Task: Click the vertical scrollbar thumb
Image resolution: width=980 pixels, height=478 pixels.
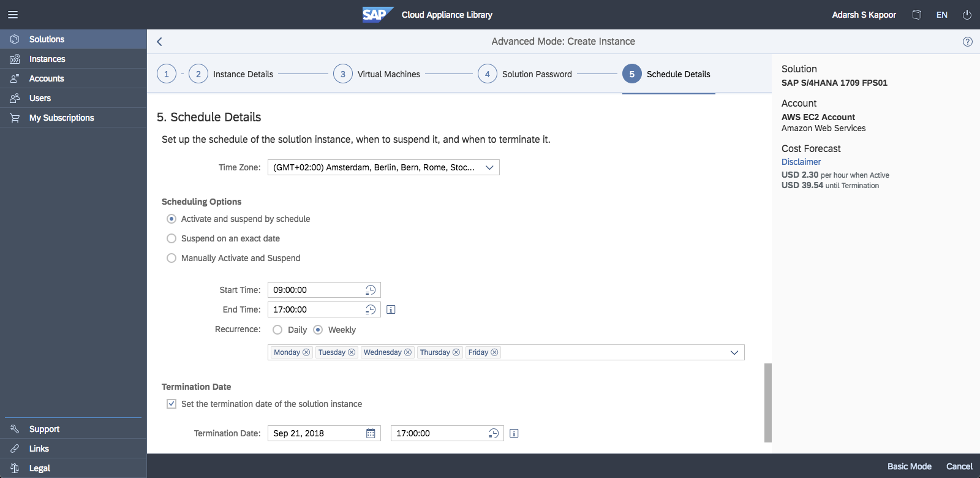Action: coord(768,403)
